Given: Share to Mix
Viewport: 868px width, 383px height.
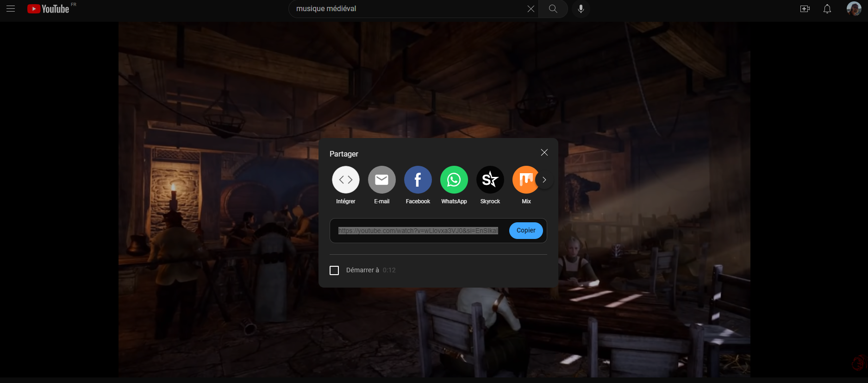Looking at the screenshot, I should tap(525, 180).
